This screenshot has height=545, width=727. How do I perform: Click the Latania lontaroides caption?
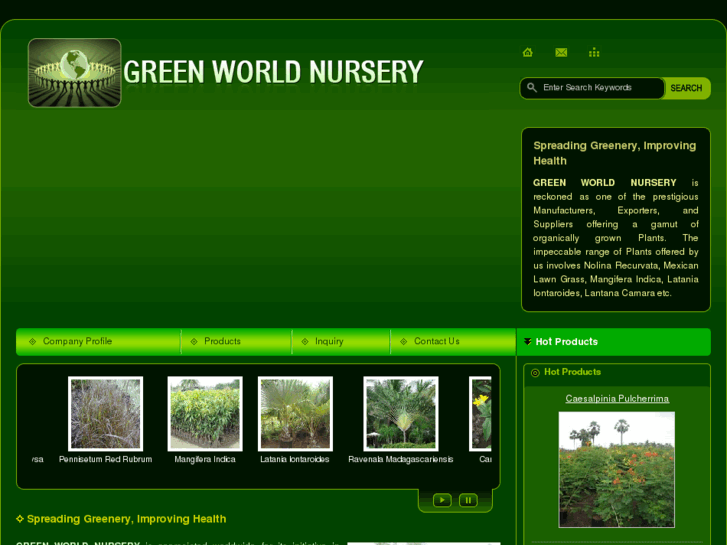[x=295, y=459]
